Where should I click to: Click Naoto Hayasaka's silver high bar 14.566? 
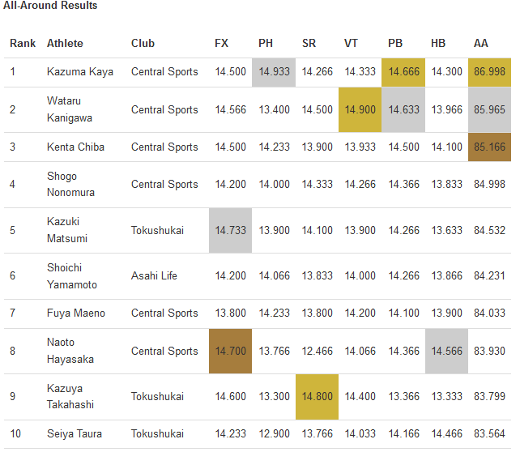446,351
